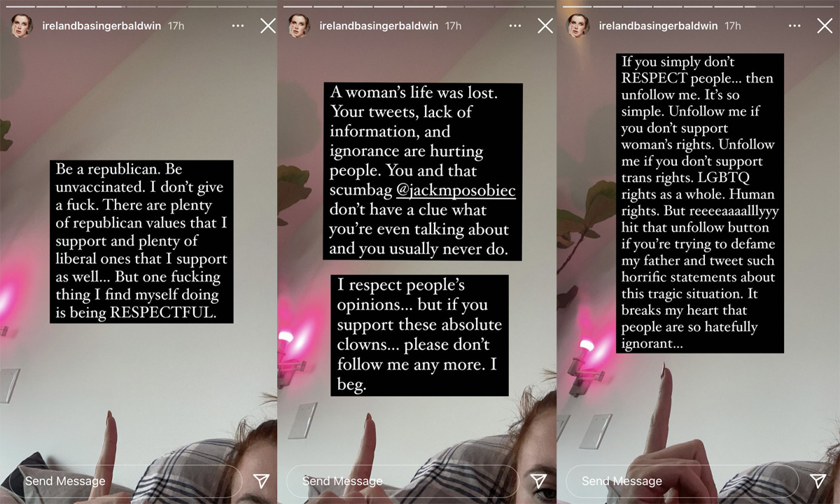Click Send Message field in first story
Viewport: 840px width, 504px height.
[x=125, y=481]
